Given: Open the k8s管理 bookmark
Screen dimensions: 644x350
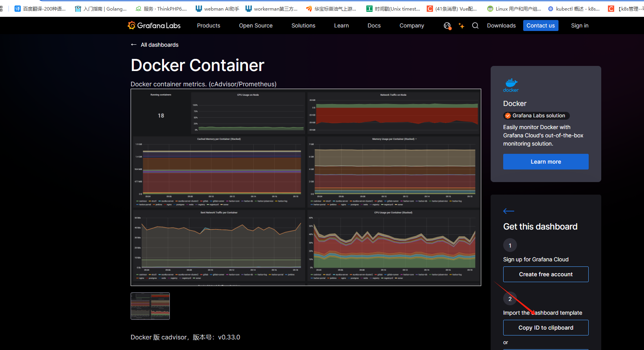Looking at the screenshot, I should tap(626, 9).
